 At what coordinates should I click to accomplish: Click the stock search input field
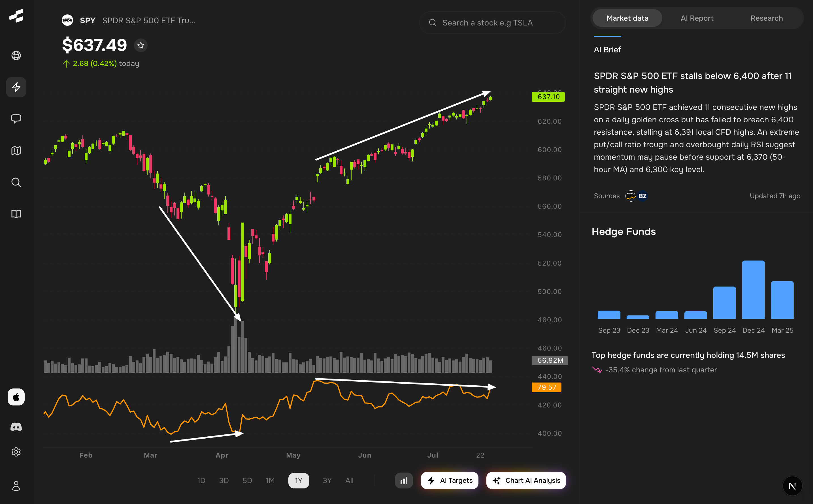492,23
